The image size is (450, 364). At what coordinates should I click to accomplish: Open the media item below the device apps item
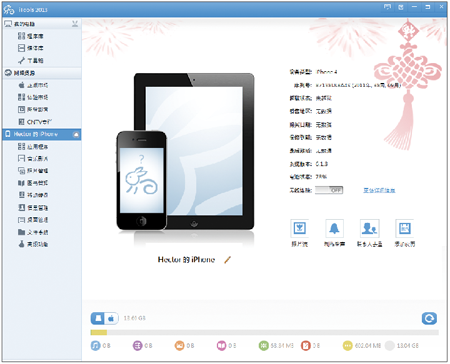pos(33,158)
